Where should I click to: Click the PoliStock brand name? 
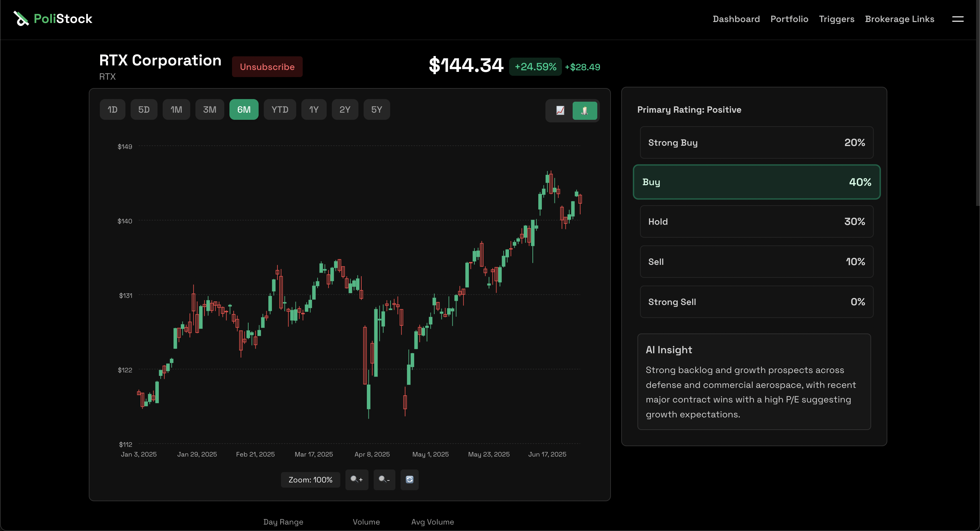point(63,19)
